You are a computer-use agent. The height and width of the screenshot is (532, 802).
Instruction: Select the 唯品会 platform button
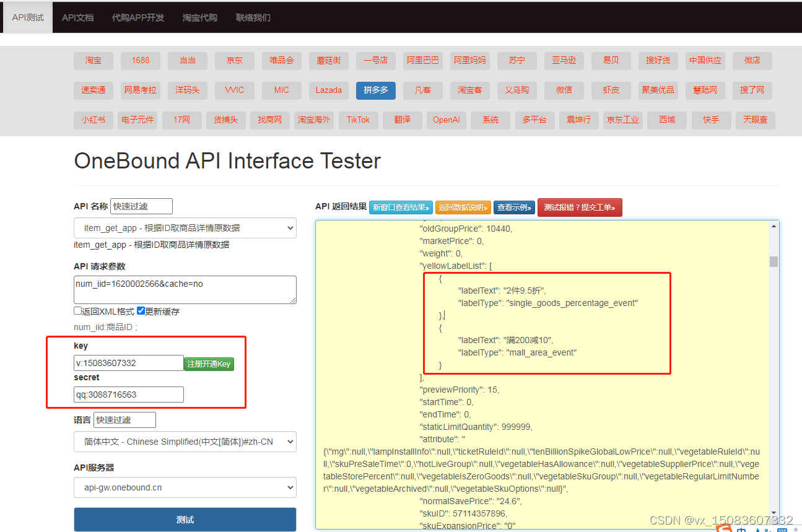tap(282, 60)
